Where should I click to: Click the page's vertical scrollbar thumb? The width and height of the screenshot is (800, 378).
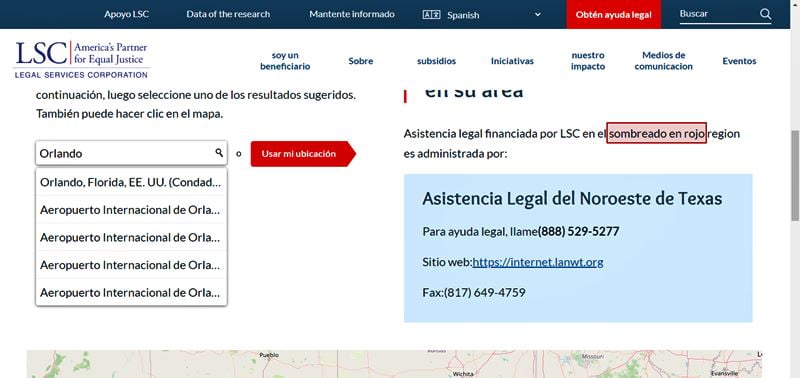coord(795,176)
